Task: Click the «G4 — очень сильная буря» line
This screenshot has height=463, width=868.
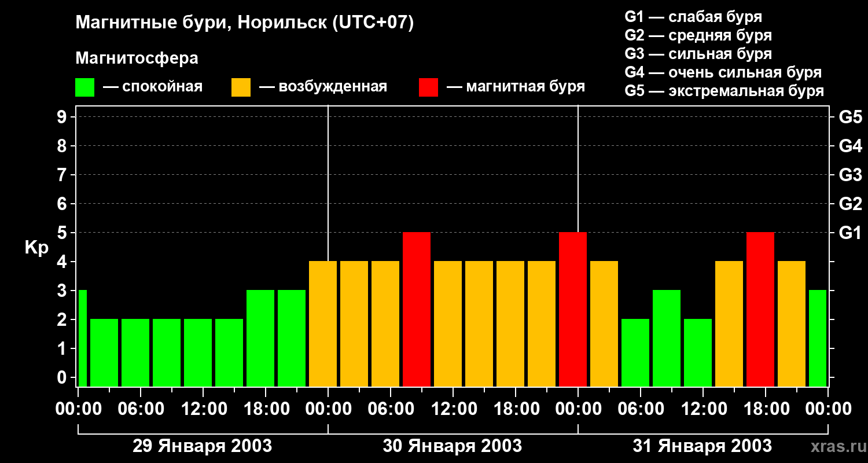Action: [723, 72]
